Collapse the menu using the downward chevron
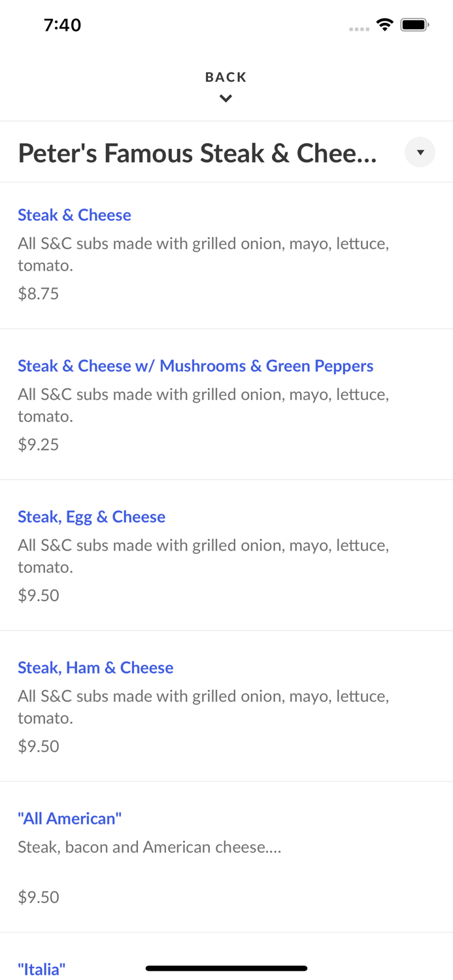Image resolution: width=453 pixels, height=980 pixels. [x=226, y=98]
